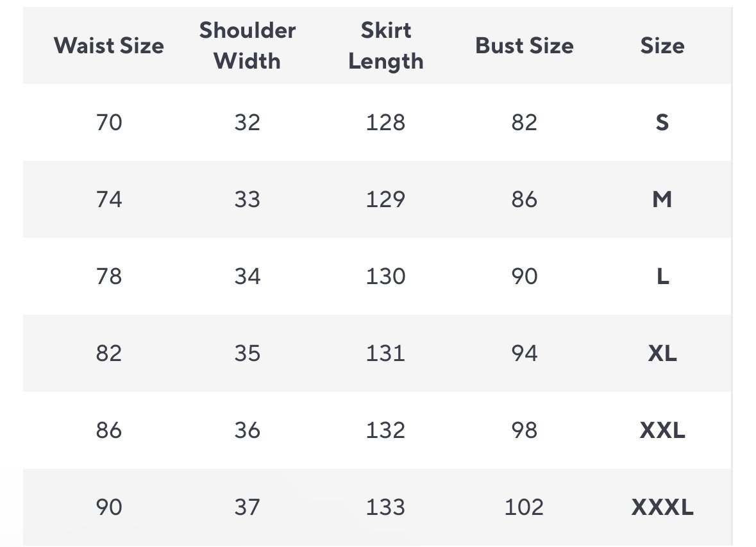The width and height of the screenshot is (756, 547).
Task: Click skirt length value 128
Action: coord(386,122)
